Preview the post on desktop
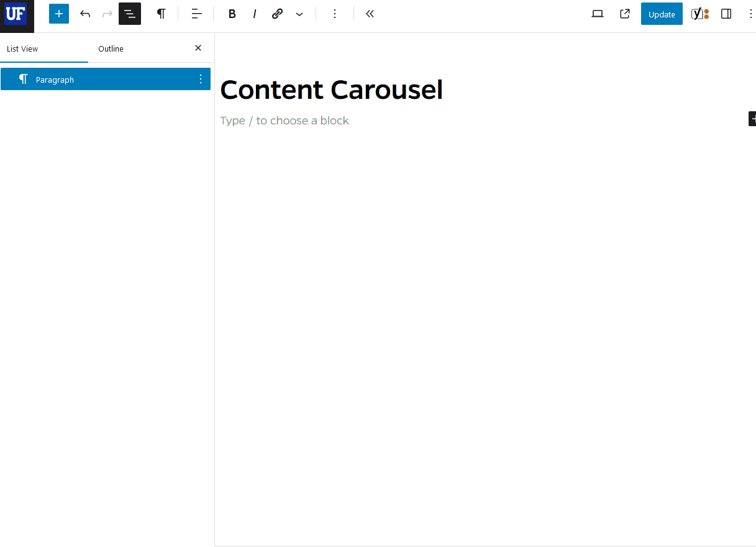756x547 pixels. pyautogui.click(x=598, y=14)
